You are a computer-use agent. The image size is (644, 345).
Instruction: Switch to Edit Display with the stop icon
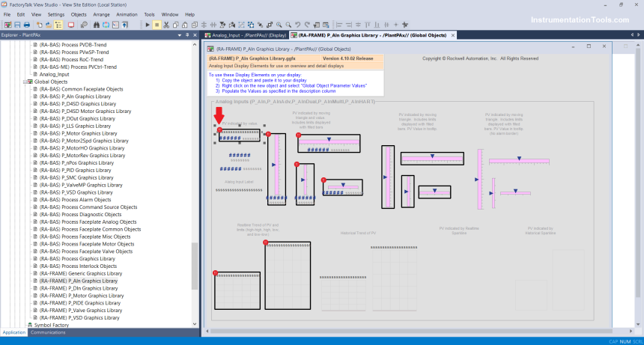(157, 25)
